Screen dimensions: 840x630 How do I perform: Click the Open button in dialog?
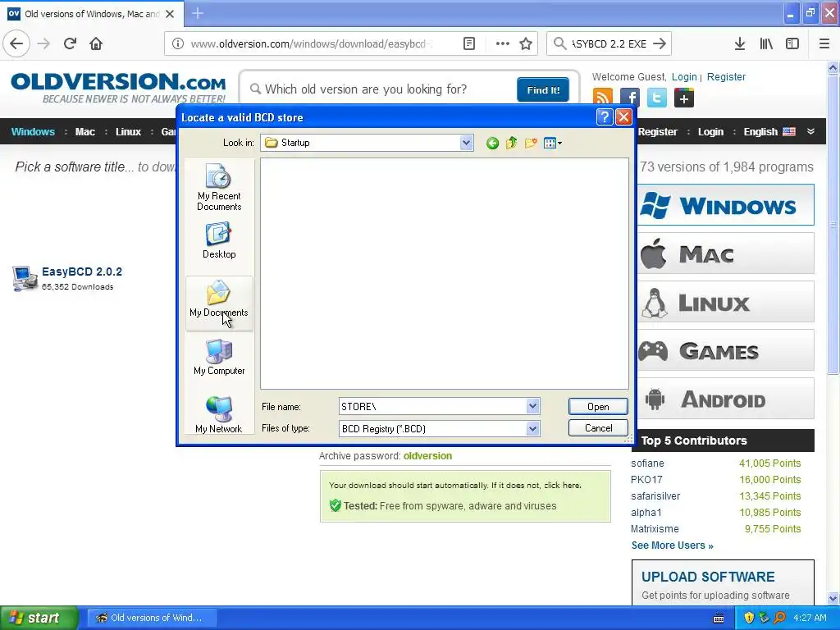598,407
